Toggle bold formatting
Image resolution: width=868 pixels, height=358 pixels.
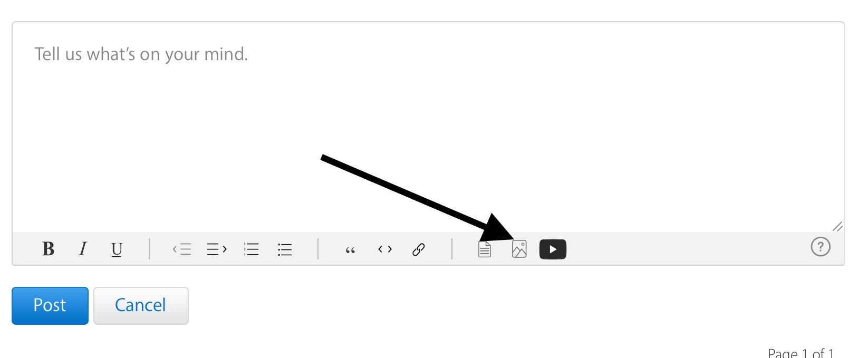coord(49,248)
